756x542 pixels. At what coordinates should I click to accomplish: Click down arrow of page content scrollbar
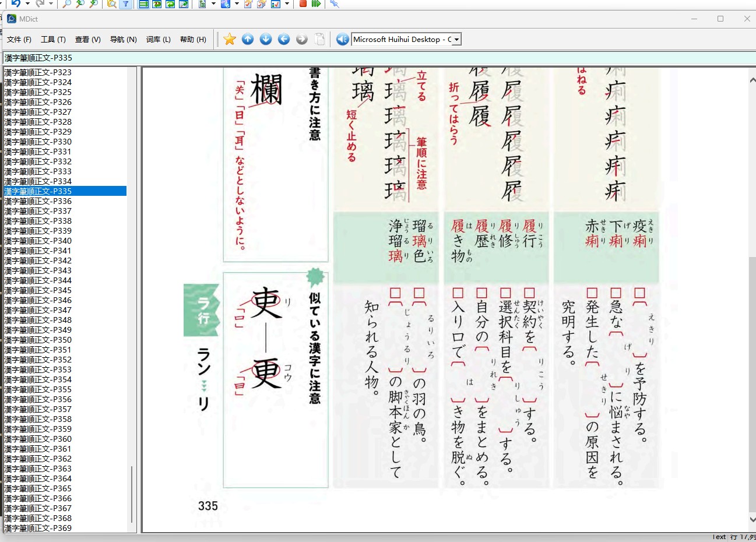point(752,520)
